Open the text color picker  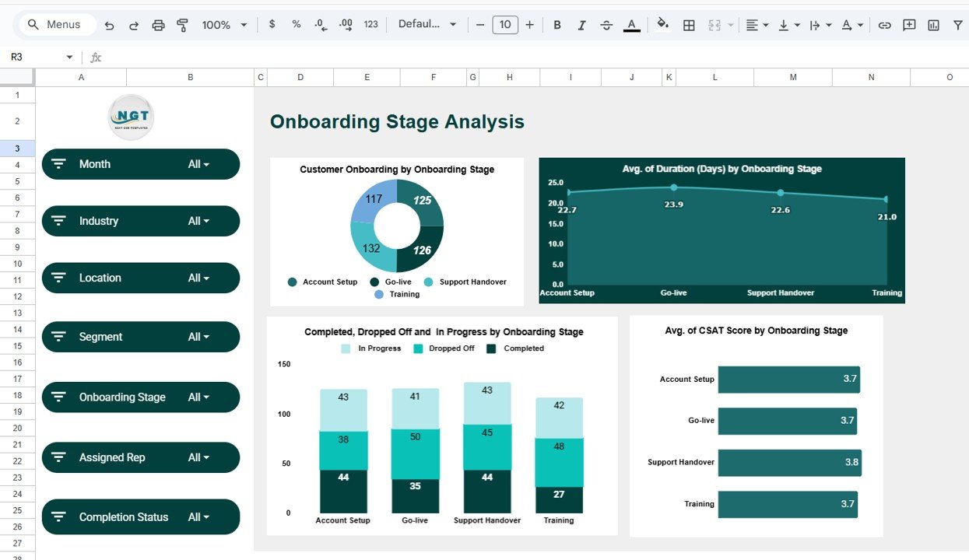point(631,24)
